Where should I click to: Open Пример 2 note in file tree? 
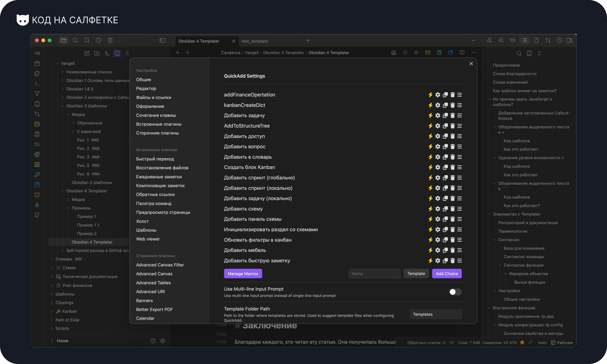[87, 234]
